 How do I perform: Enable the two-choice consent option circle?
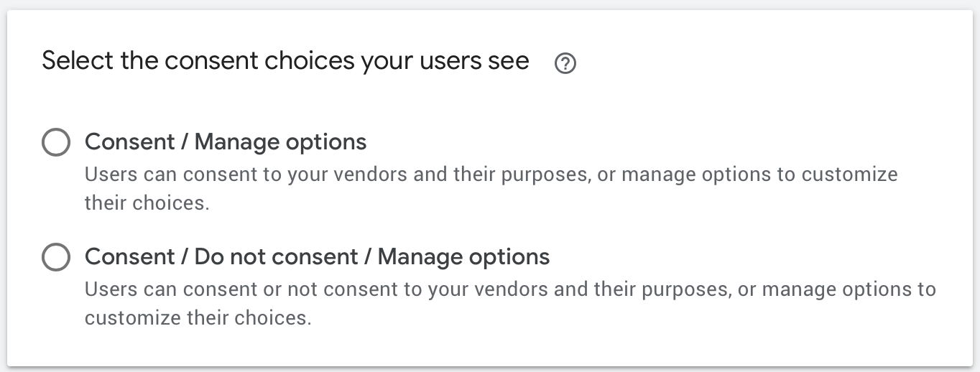click(56, 142)
